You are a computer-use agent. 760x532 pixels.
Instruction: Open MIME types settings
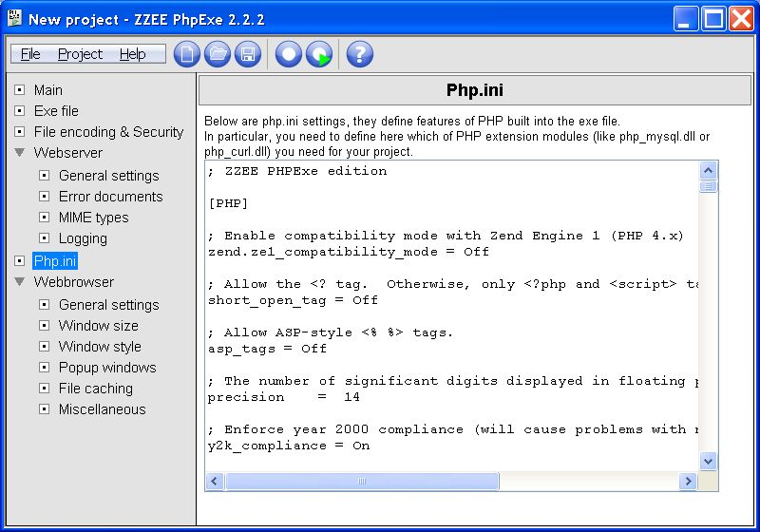93,218
